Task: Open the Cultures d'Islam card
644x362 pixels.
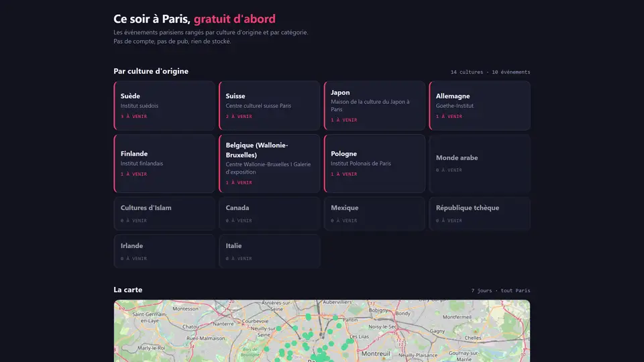Action: pos(164,213)
